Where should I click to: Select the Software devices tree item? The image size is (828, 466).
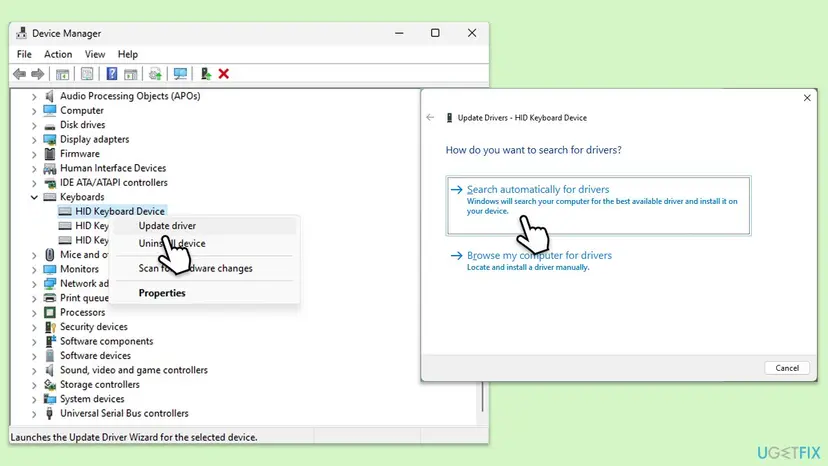point(96,356)
